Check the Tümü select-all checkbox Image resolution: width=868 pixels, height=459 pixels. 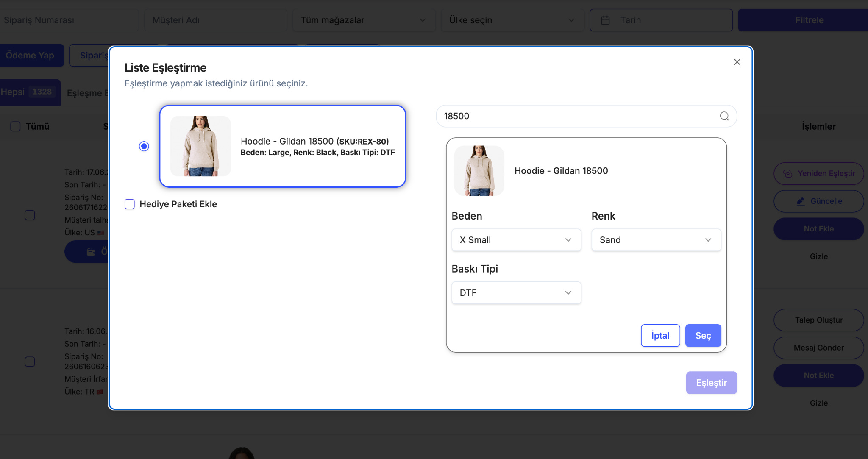[15, 126]
